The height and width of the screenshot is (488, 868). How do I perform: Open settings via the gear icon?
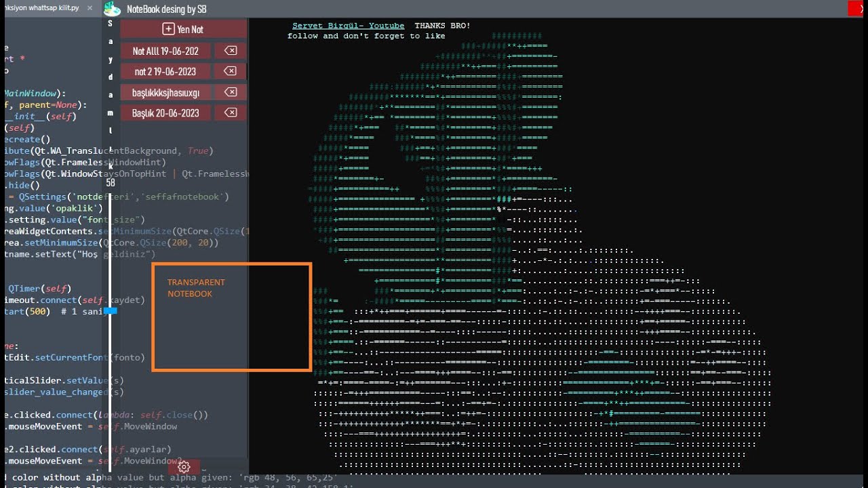pyautogui.click(x=184, y=466)
